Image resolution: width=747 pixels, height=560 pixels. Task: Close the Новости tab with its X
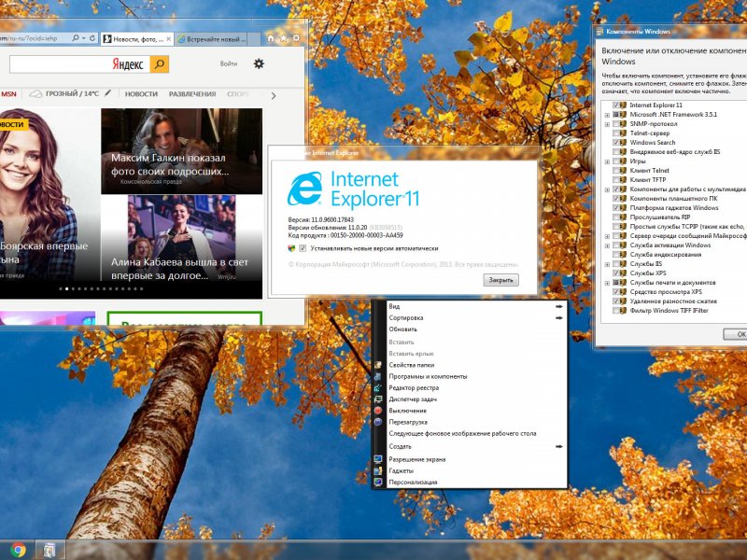point(168,39)
